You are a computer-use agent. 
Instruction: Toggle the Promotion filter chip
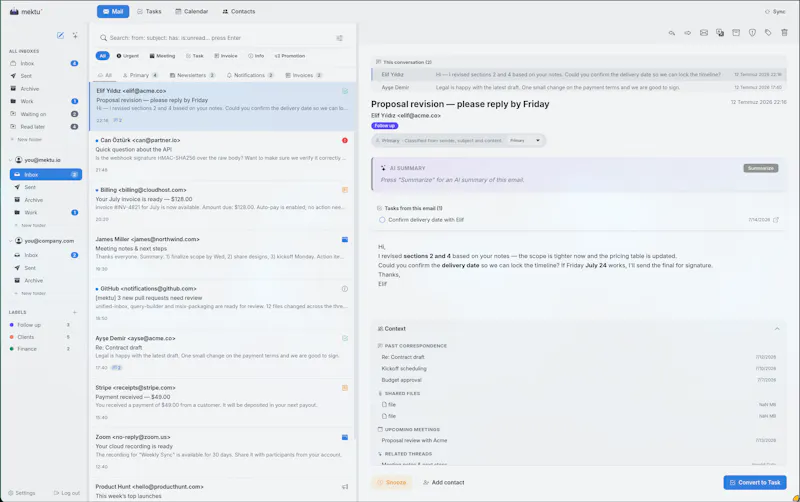pyautogui.click(x=290, y=56)
